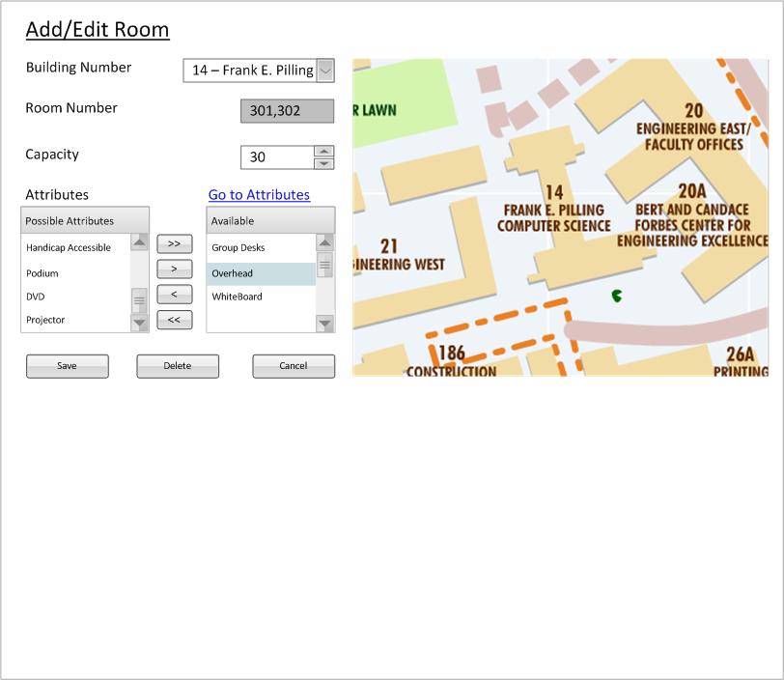Click the Delete button
Screen dimensions: 784x680
click(x=178, y=366)
